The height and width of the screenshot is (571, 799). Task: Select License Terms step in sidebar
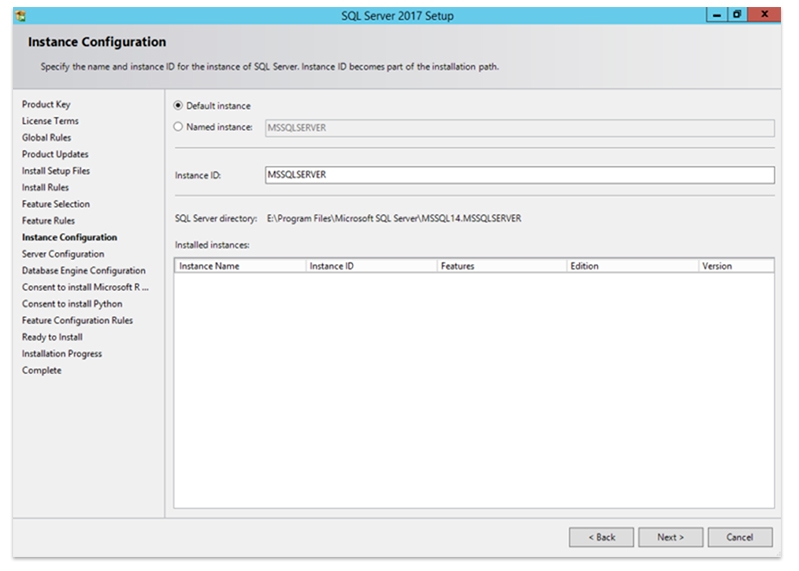click(50, 121)
